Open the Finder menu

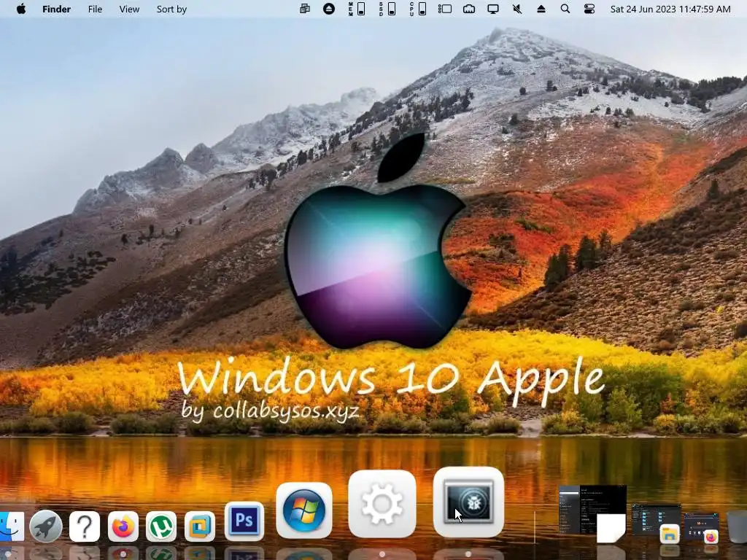56,9
